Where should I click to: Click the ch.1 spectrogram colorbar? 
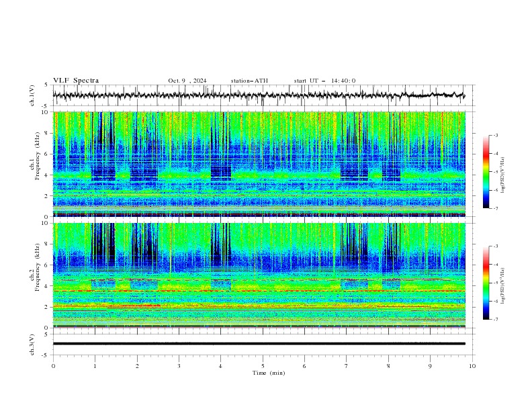(x=486, y=172)
